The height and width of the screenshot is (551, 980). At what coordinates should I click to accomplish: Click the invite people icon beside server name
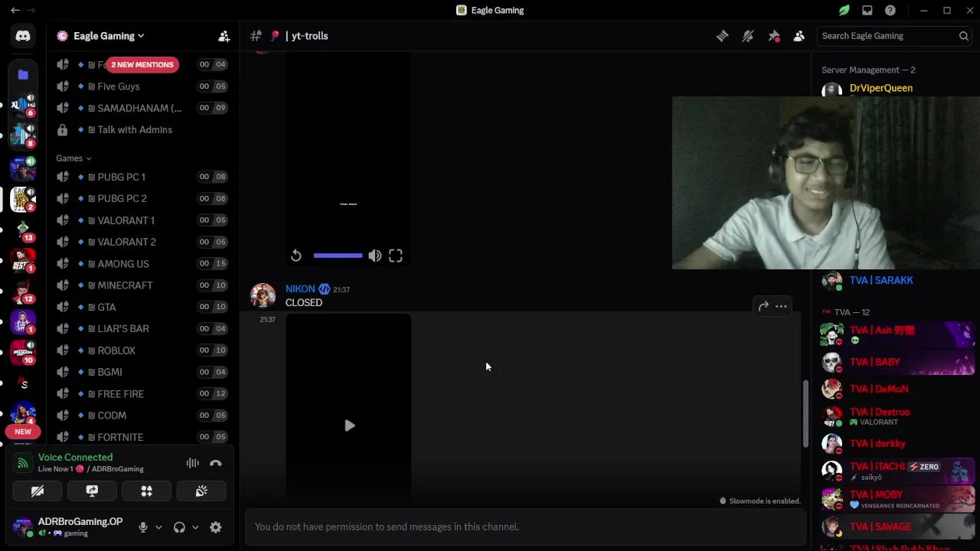click(224, 36)
